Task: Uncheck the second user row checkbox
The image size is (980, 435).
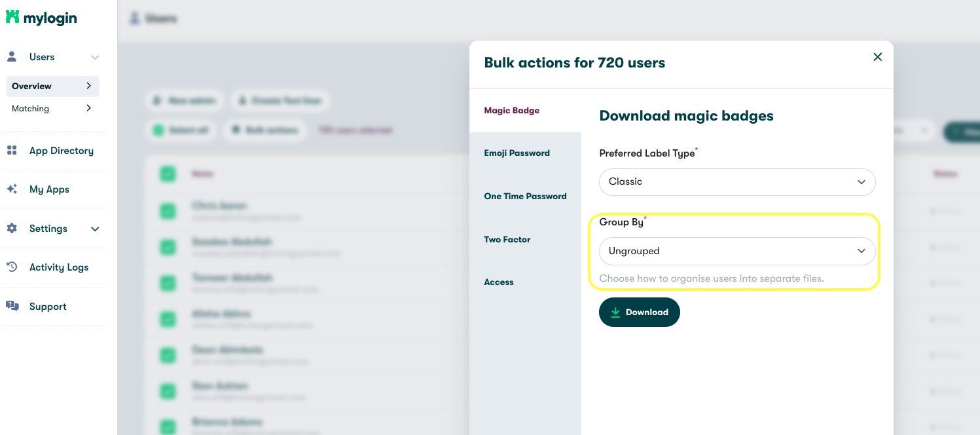Action: click(168, 247)
